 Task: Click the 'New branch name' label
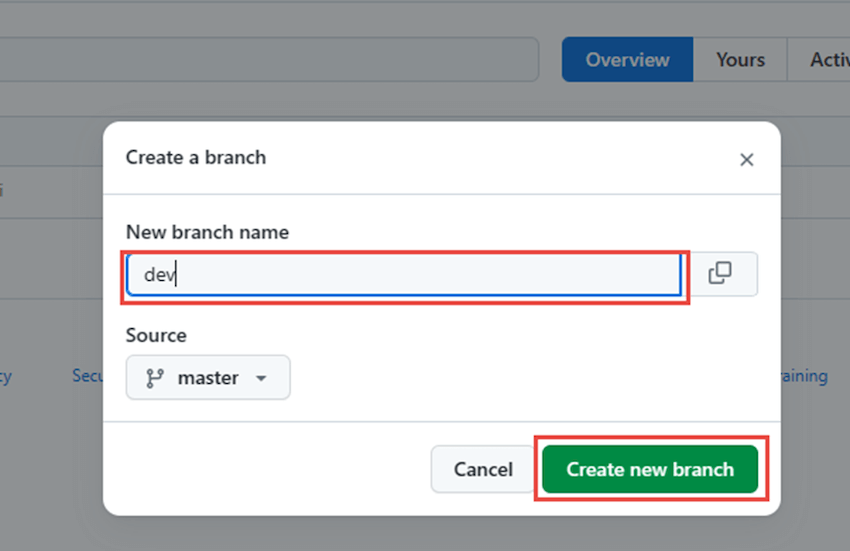click(207, 232)
